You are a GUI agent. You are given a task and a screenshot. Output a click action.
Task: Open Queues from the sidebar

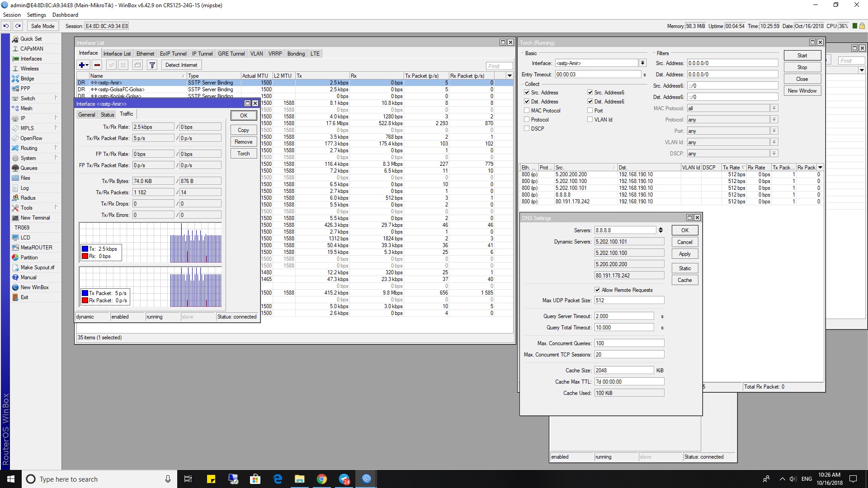click(28, 168)
